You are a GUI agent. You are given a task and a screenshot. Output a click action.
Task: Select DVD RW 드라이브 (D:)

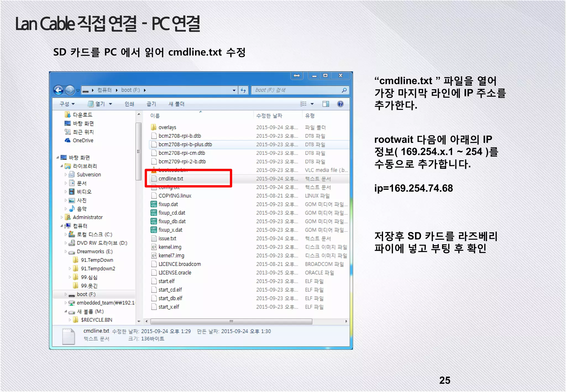(x=102, y=243)
